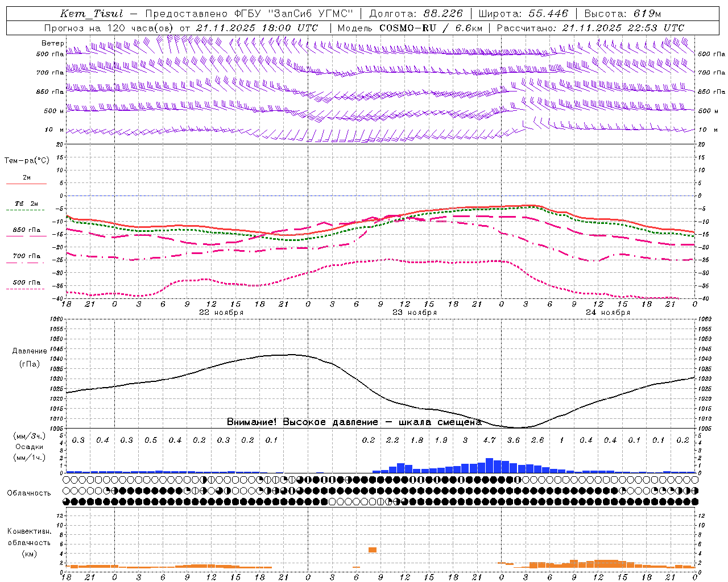728x582 pixels.
Task: Click the line sample under 2м legend
Action: [x=26, y=184]
